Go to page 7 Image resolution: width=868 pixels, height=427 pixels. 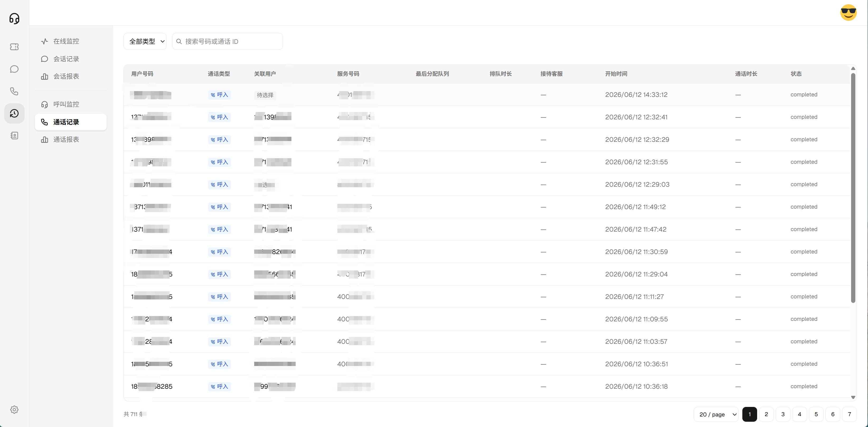pos(850,414)
